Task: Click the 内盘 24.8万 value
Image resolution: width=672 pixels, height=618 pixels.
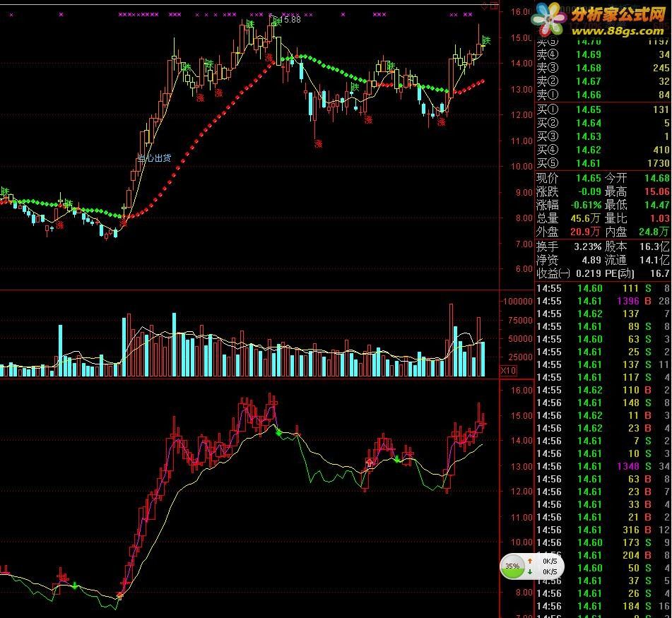Action: (654, 232)
